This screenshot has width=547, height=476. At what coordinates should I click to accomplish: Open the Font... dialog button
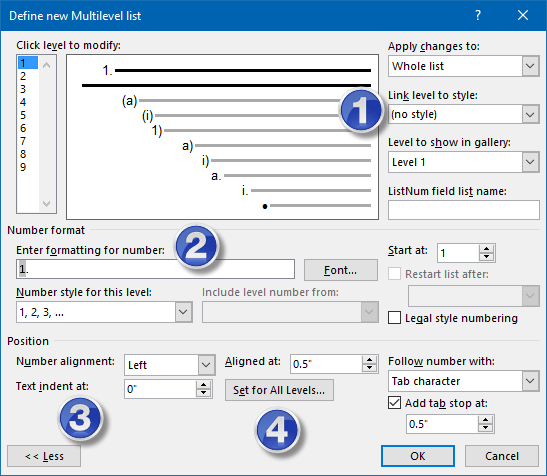(x=341, y=270)
